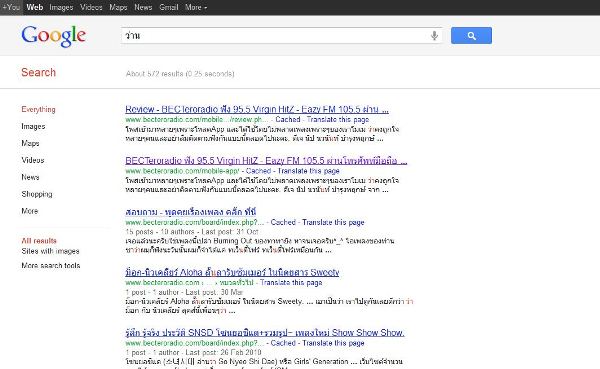Select Web in the top navigation bar

[x=34, y=7]
